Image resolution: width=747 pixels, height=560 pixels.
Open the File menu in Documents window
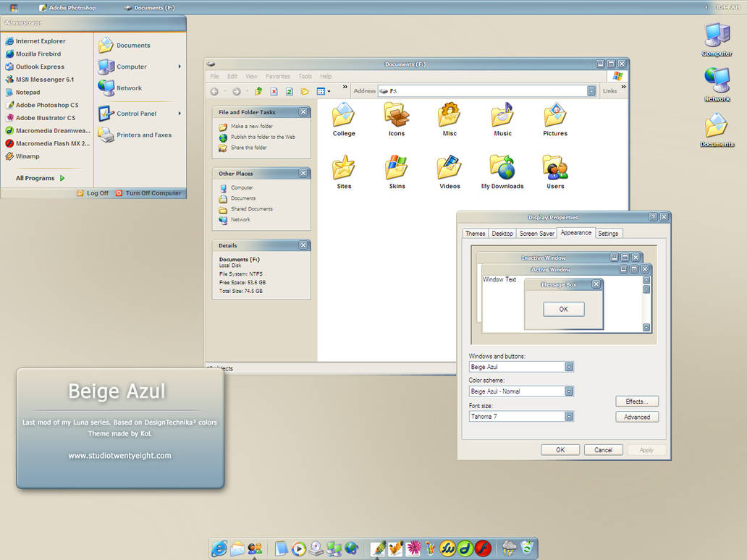(x=215, y=76)
